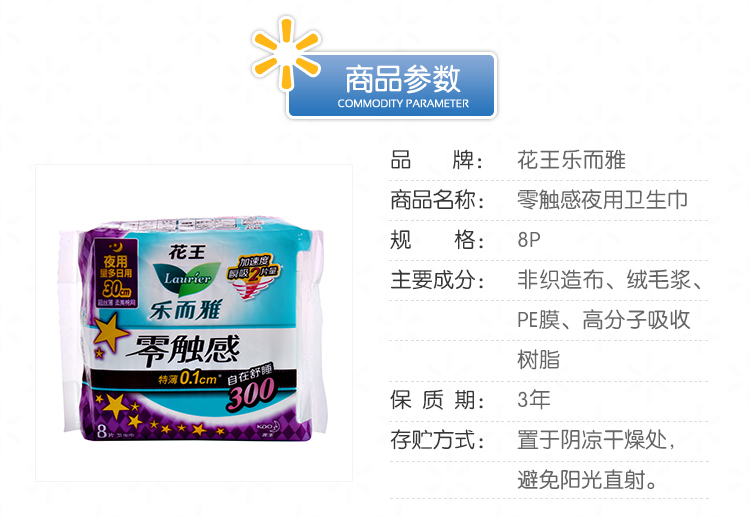The width and height of the screenshot is (750, 517).
Task: Click the 避免阳光直射 storage text
Action: pos(587,480)
